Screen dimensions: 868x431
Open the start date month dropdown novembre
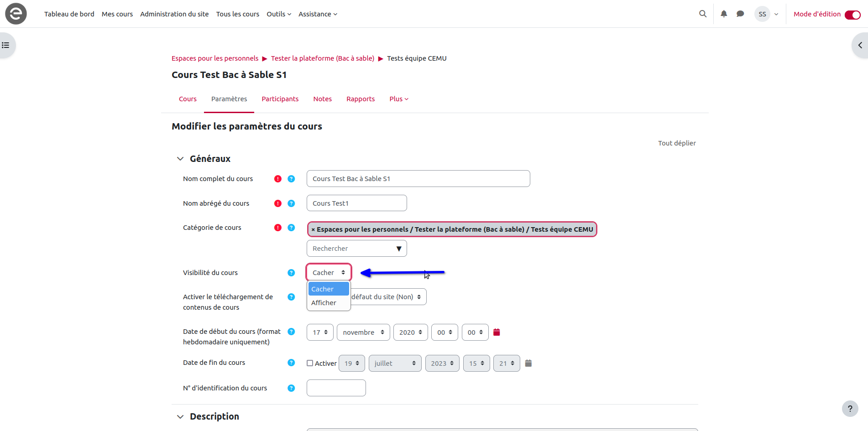click(x=363, y=332)
